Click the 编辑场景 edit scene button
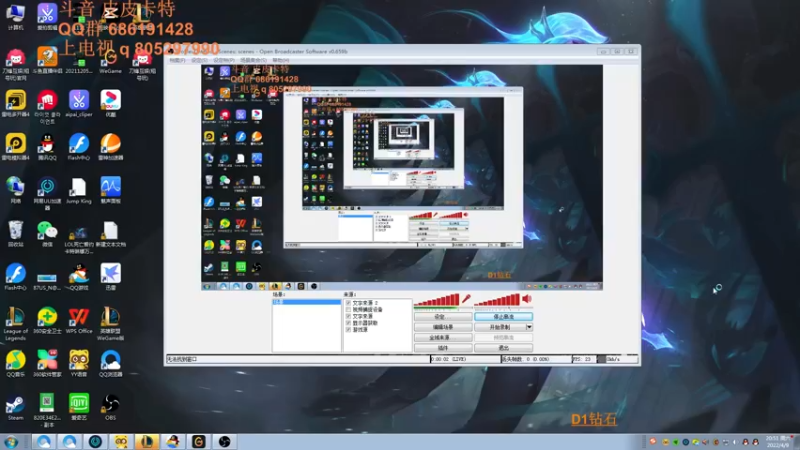 tap(443, 327)
